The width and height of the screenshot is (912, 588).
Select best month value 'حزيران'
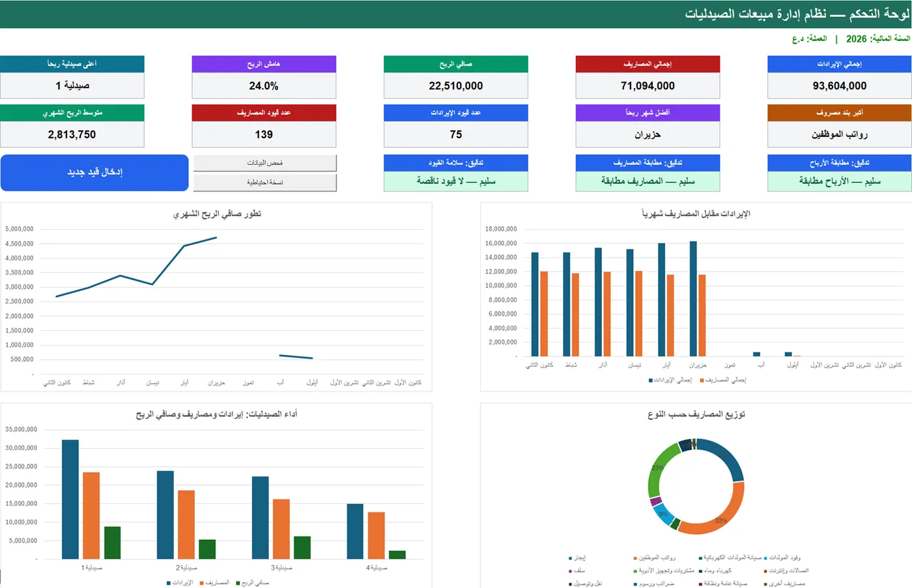click(x=648, y=135)
